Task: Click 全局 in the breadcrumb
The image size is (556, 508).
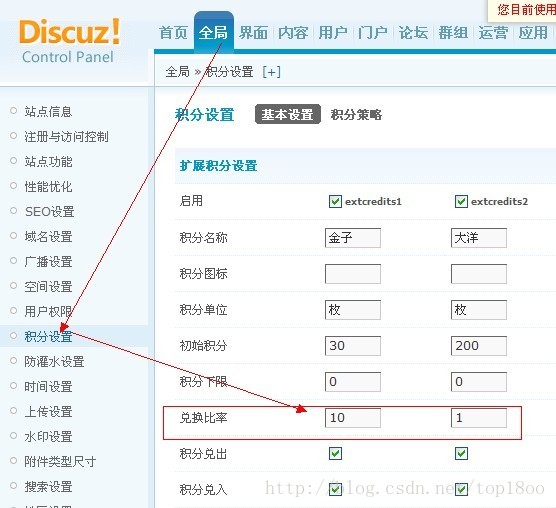Action: pos(178,72)
